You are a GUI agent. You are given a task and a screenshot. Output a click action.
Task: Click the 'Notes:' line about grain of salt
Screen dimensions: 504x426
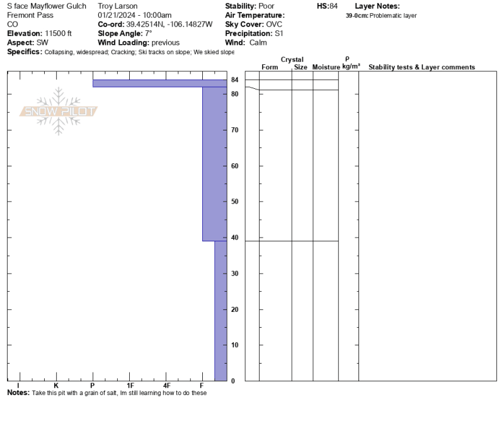pyautogui.click(x=106, y=393)
